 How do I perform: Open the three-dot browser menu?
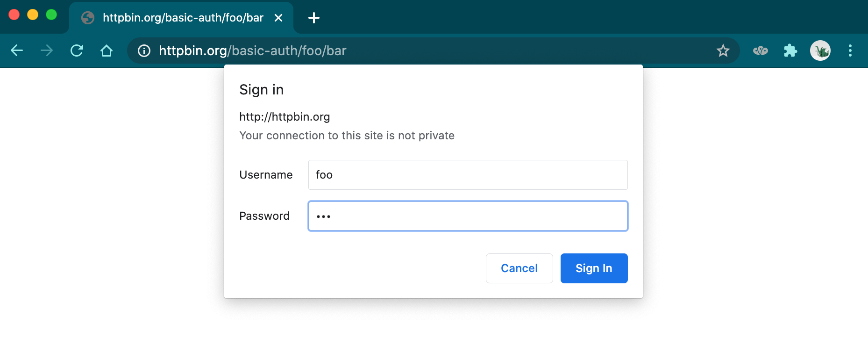click(850, 50)
